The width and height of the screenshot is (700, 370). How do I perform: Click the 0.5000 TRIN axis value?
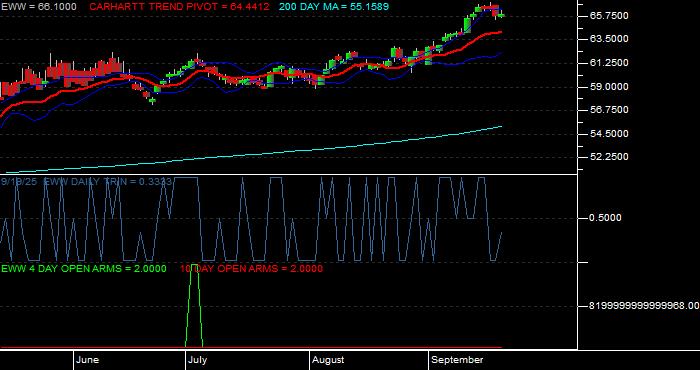[605, 218]
